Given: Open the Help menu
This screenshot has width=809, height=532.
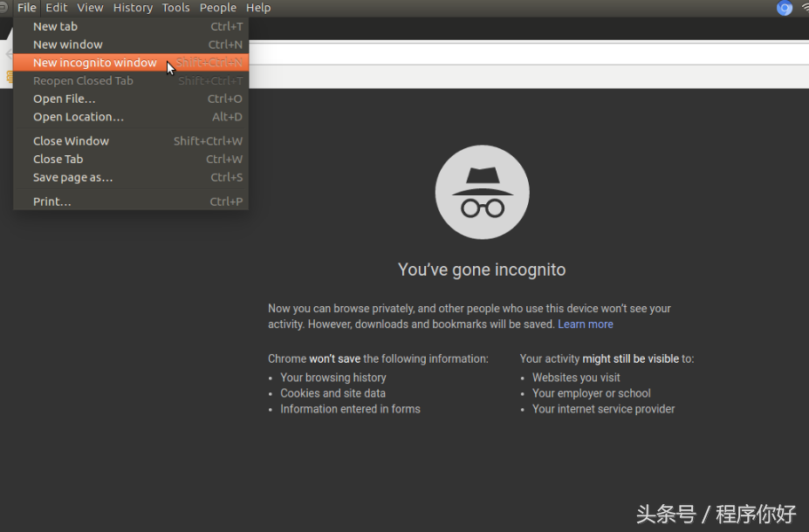Looking at the screenshot, I should click(x=258, y=8).
